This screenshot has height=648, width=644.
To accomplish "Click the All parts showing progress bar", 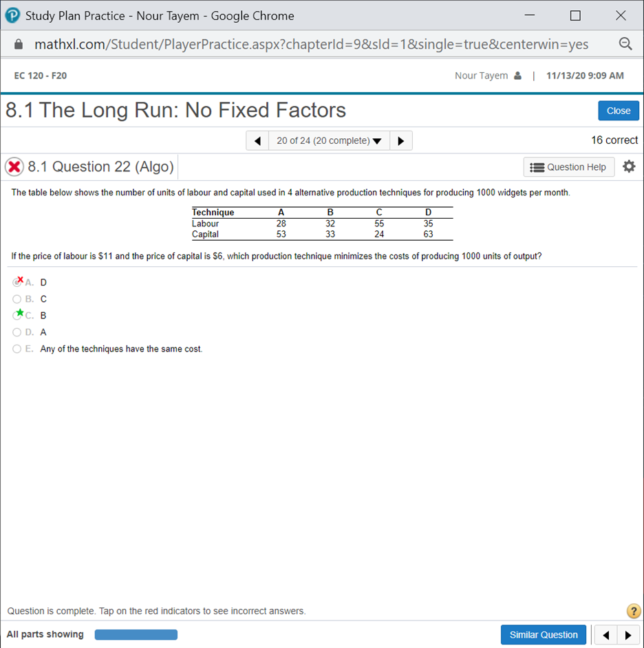I will tap(136, 634).
